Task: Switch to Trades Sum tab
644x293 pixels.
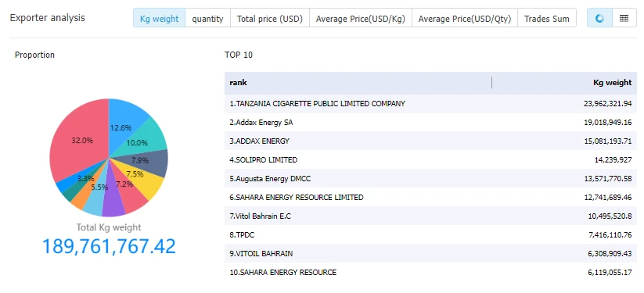Action: [x=547, y=19]
